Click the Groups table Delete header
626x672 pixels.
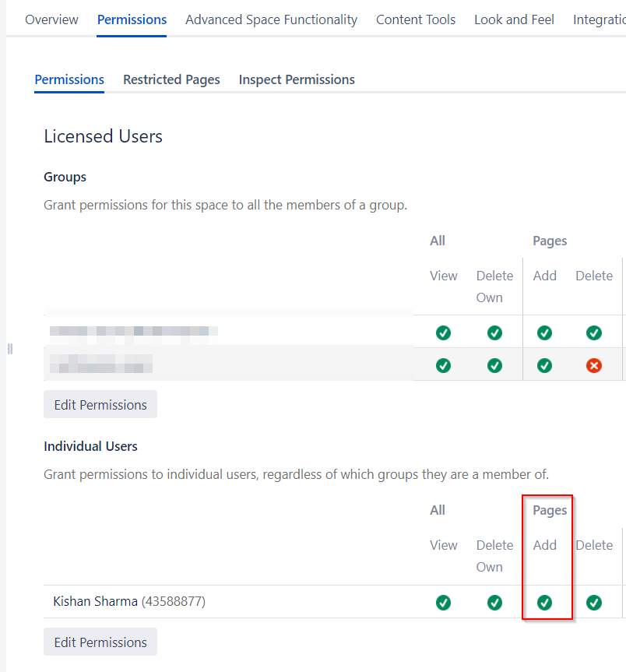pos(594,276)
